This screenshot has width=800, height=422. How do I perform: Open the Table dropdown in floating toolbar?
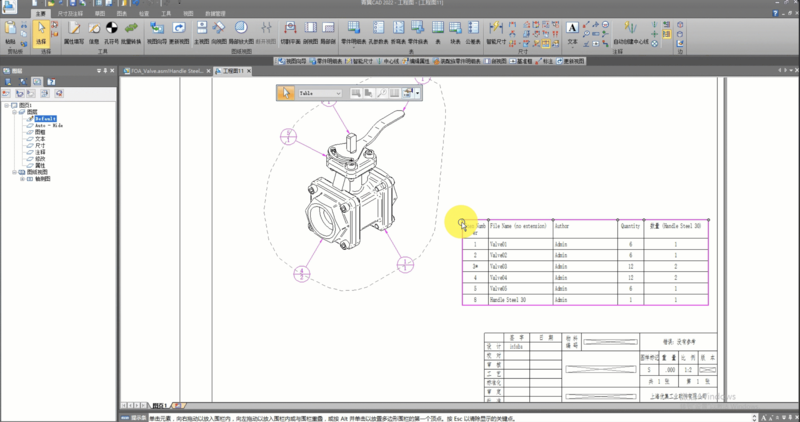[340, 93]
